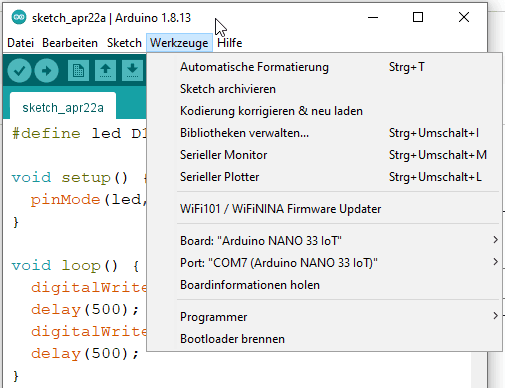Launch WiFi101 / WiFiNINA Firmware Updater

[324, 209]
